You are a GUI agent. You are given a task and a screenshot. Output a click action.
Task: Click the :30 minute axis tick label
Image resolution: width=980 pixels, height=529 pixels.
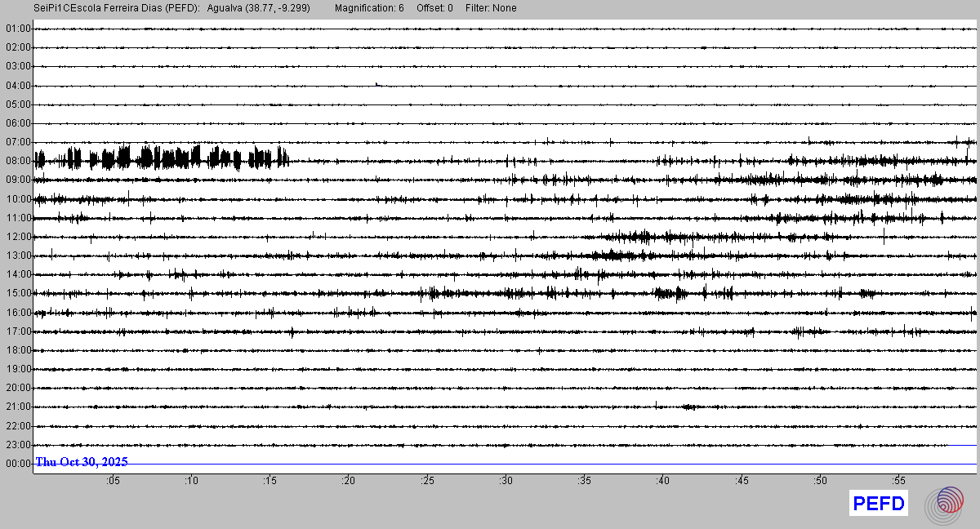point(506,482)
